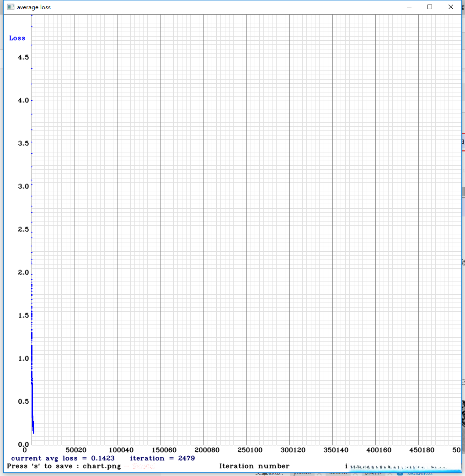465x476 pixels.
Task: Click the average loss window icon
Action: tap(11, 7)
